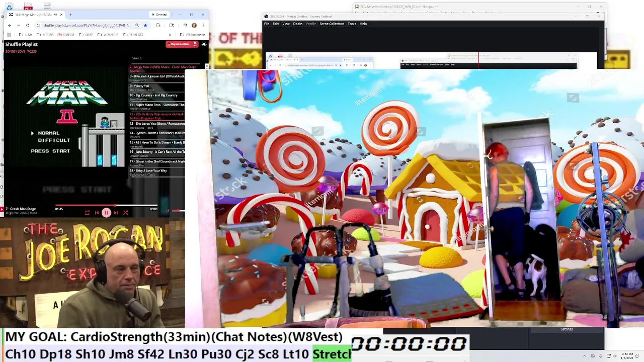
Task: Play Jane Siberry track 16
Action: (157, 152)
